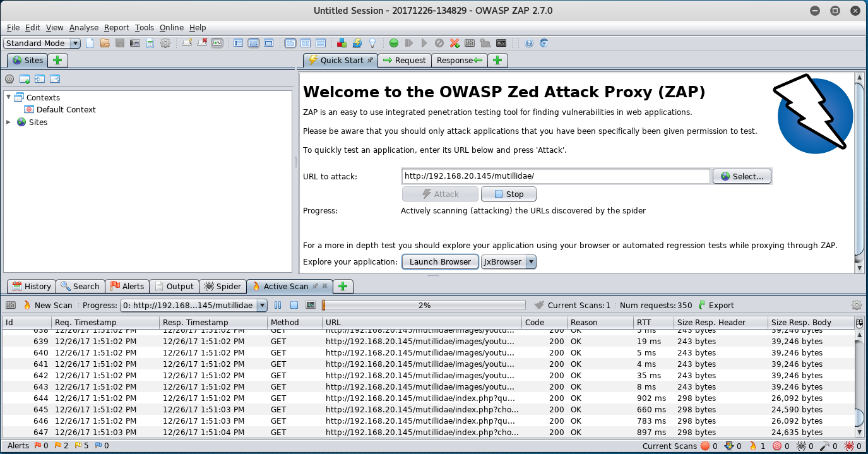
Task: Click the Select... URL button
Action: (x=742, y=176)
